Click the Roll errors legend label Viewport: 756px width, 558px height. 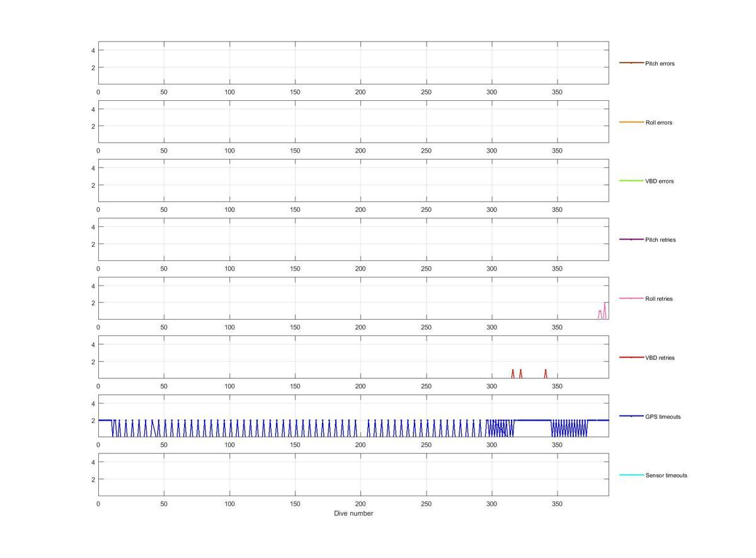click(x=659, y=122)
